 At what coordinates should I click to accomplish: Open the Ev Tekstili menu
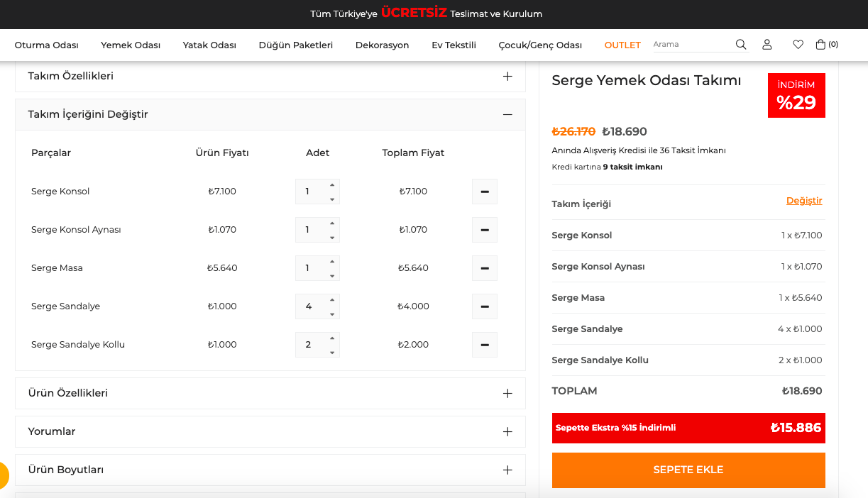[x=454, y=45]
